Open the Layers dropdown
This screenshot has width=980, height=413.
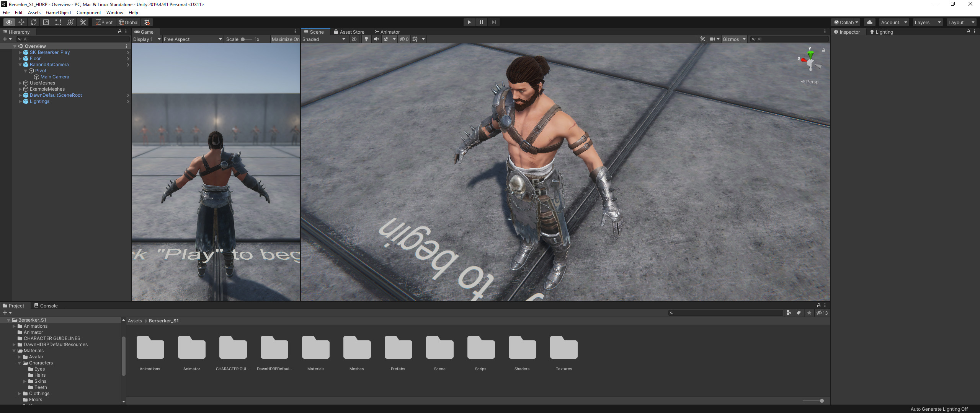pyautogui.click(x=928, y=22)
